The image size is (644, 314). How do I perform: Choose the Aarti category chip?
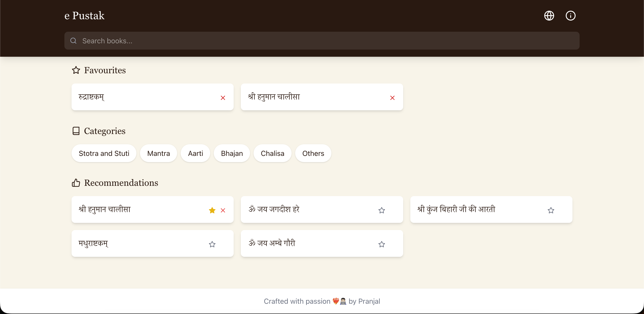click(195, 153)
